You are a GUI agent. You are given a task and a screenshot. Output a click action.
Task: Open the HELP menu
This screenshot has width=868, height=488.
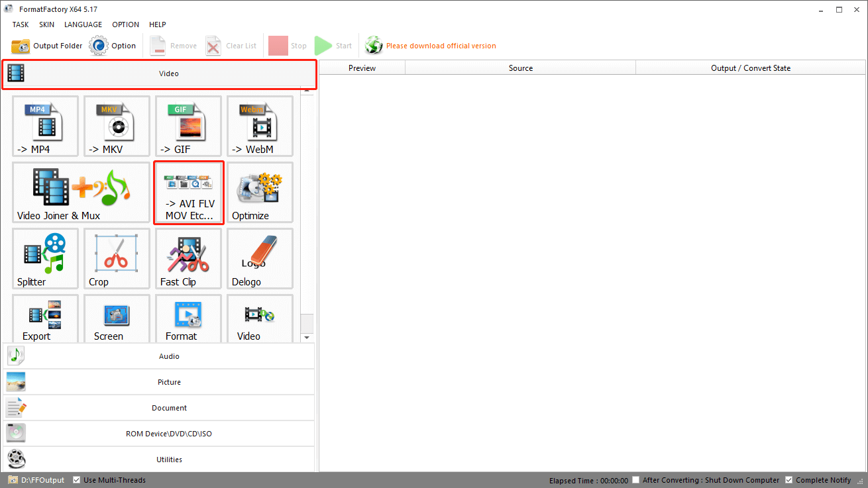pos(158,24)
